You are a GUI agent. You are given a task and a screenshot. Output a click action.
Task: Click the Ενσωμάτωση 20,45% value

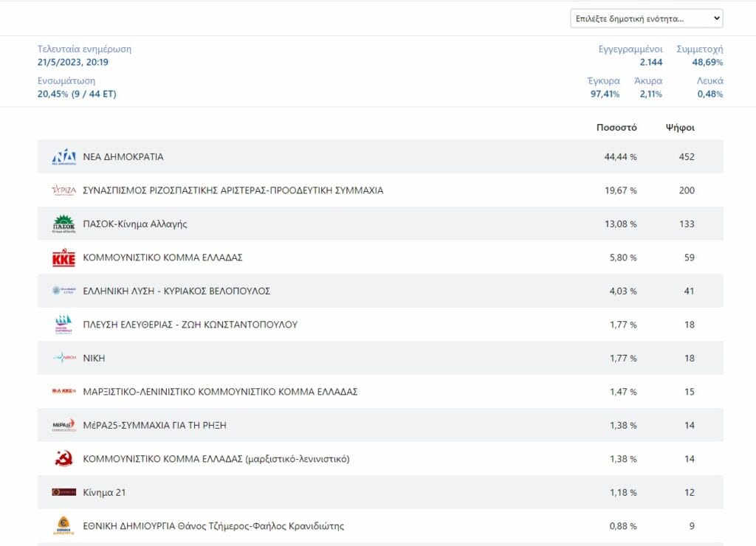77,94
